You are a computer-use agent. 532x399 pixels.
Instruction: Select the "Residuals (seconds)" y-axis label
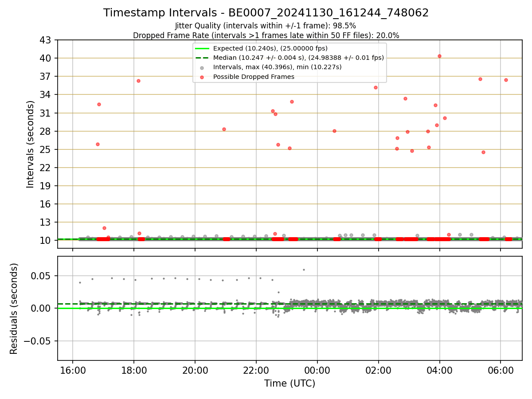(14, 309)
